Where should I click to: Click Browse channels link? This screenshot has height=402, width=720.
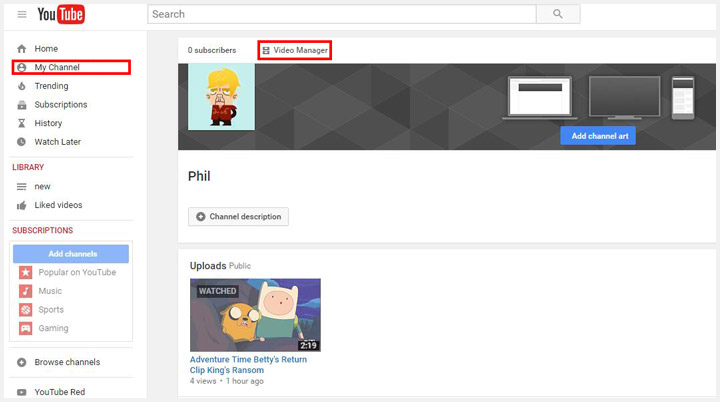(x=67, y=362)
